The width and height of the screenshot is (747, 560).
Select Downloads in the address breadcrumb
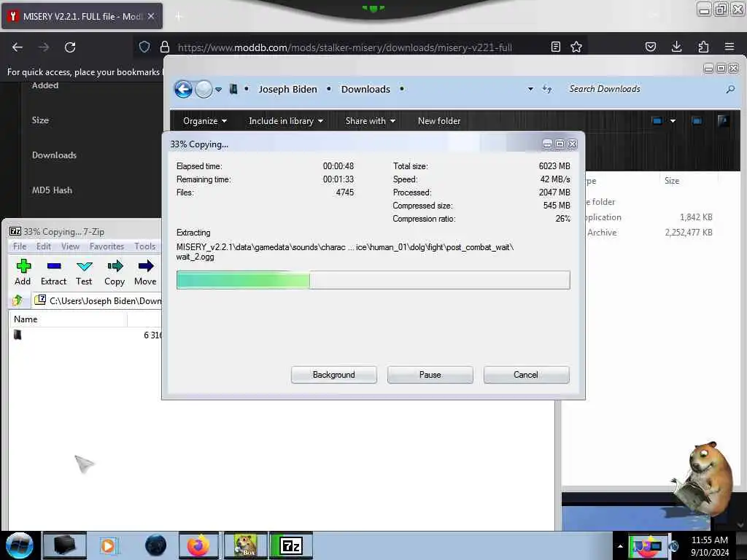click(365, 89)
